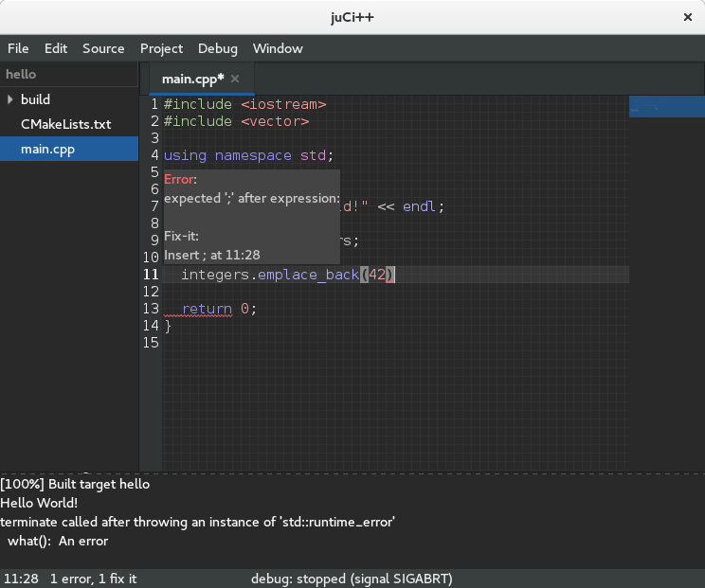Screen dimensions: 705x588
Task: Click line 11 with emplace_back code
Action: pos(284,275)
